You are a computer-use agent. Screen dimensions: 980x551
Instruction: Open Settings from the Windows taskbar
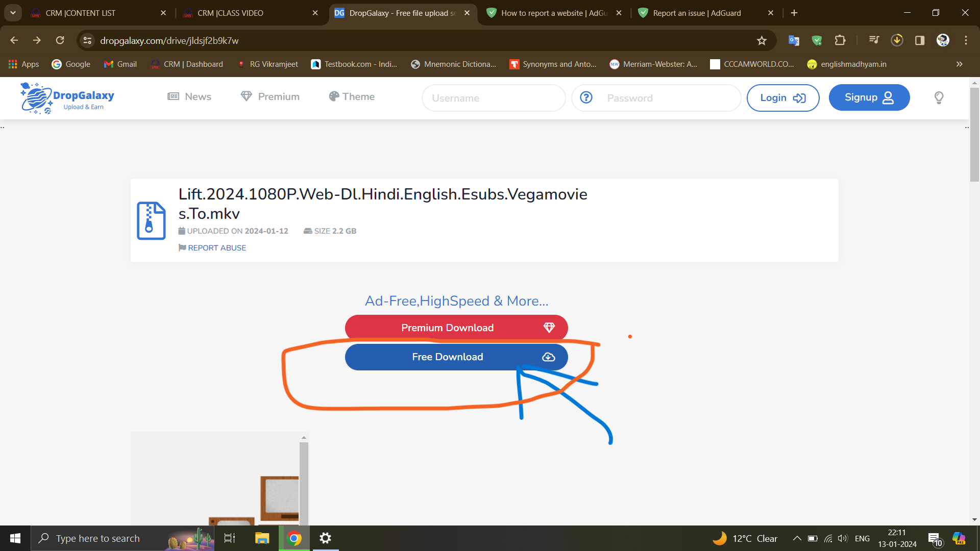tap(325, 538)
